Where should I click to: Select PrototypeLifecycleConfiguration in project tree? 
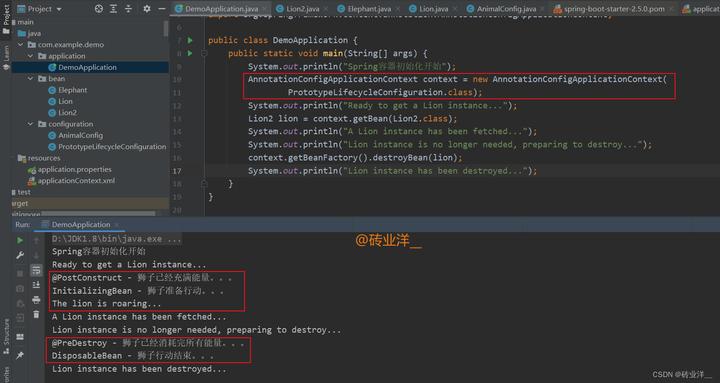[112, 146]
